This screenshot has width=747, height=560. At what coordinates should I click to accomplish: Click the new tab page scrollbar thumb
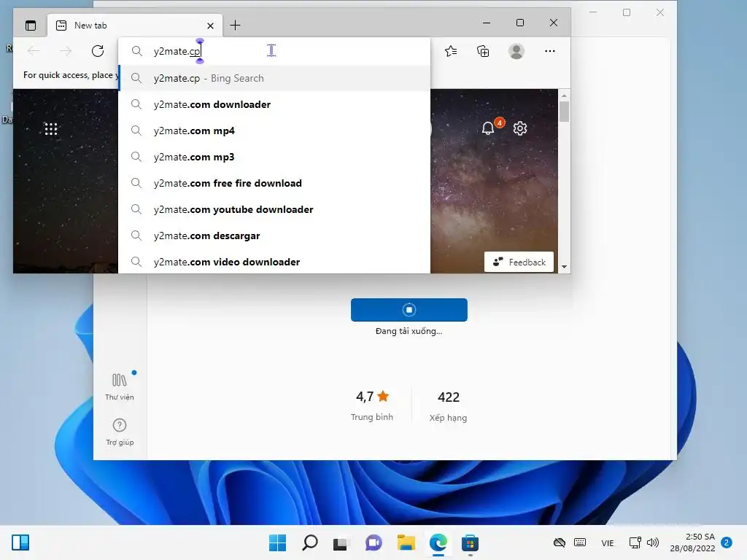(564, 112)
